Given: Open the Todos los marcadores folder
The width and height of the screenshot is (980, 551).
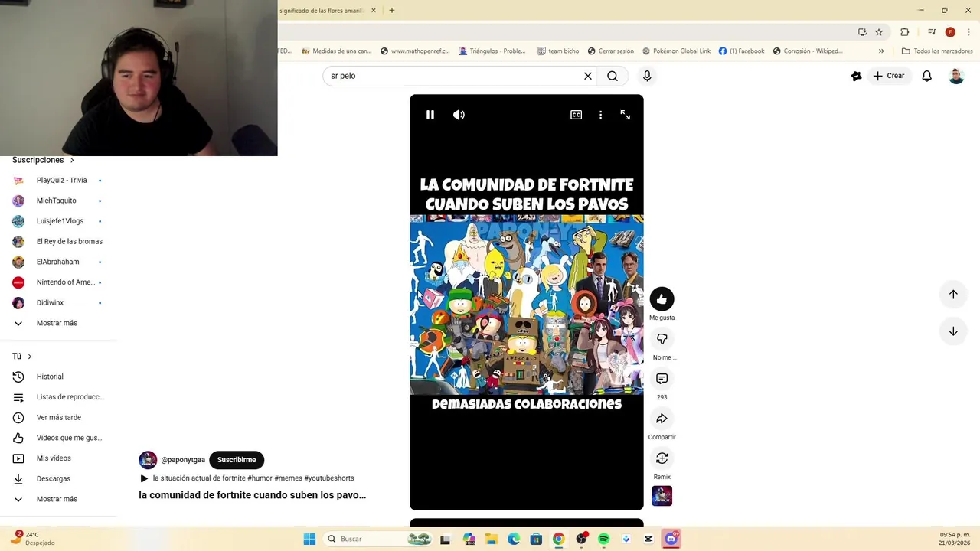Looking at the screenshot, I should pyautogui.click(x=937, y=51).
